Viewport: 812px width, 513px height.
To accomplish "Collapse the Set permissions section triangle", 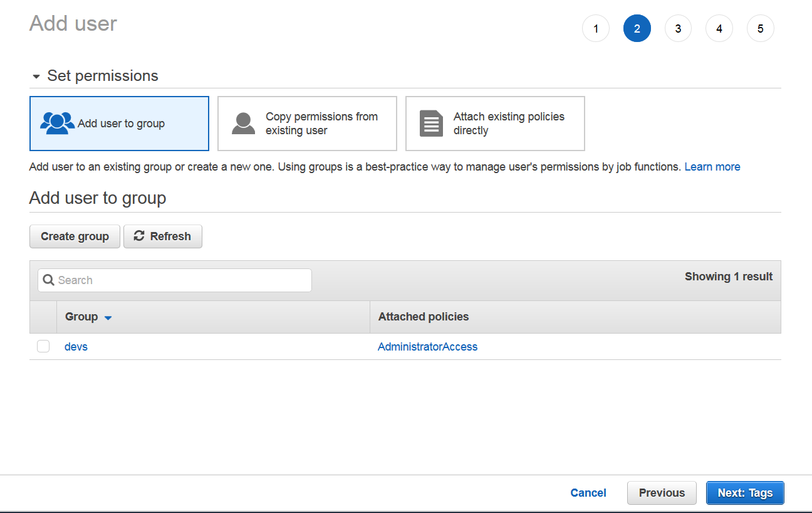I will coord(35,77).
